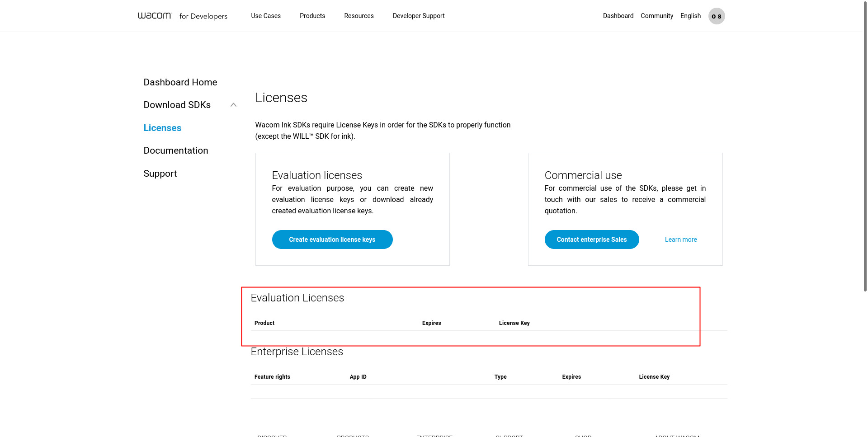
Task: Open Support from the sidebar
Action: [160, 174]
